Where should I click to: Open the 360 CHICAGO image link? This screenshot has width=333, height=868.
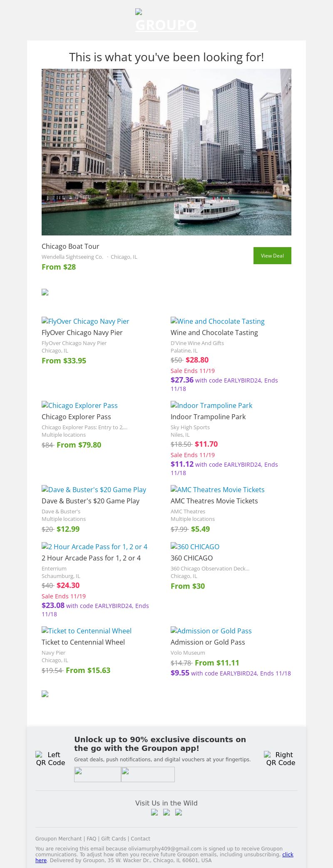(x=195, y=547)
